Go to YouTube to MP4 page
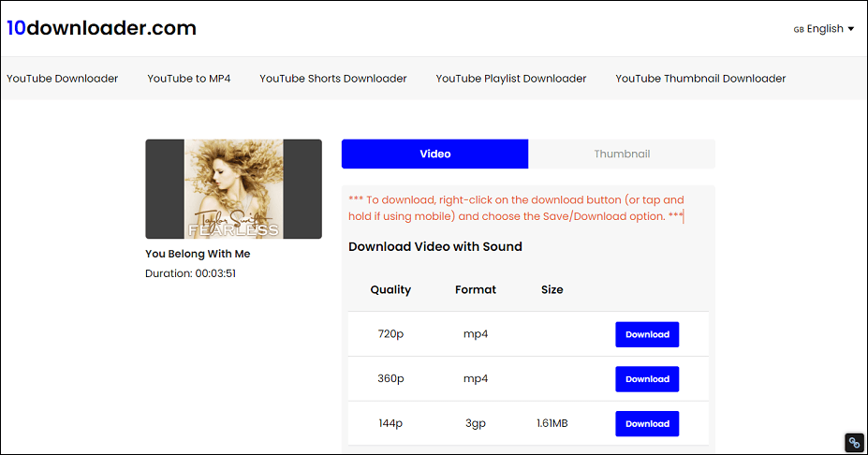Viewport: 868px width, 455px height. point(189,79)
